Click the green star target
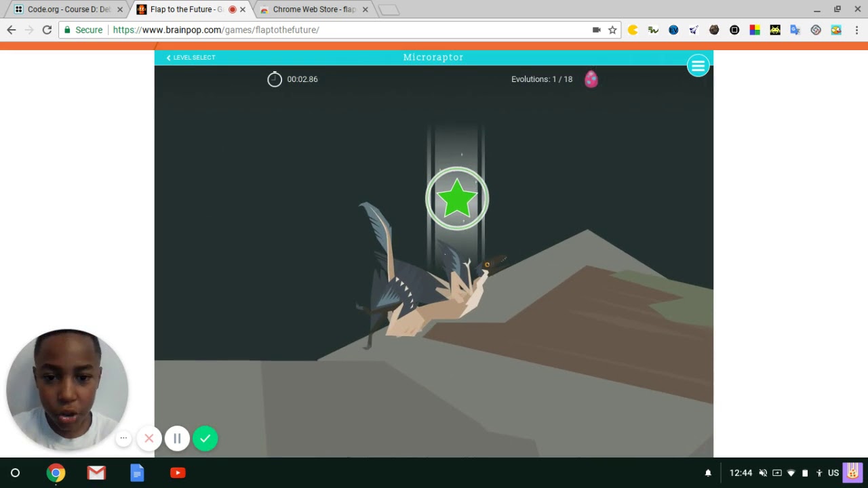Viewport: 868px width, 488px height. [x=457, y=199]
